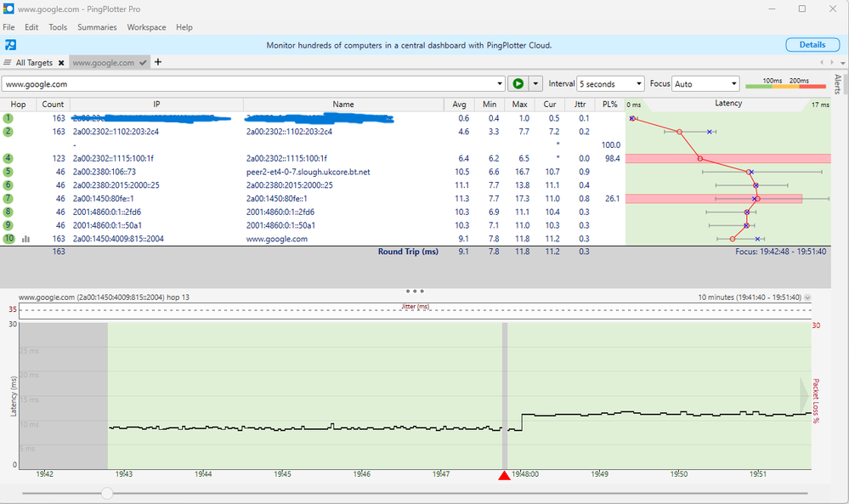Switch to the www.google.com tab
Viewport: 849px width, 504px height.
click(102, 63)
